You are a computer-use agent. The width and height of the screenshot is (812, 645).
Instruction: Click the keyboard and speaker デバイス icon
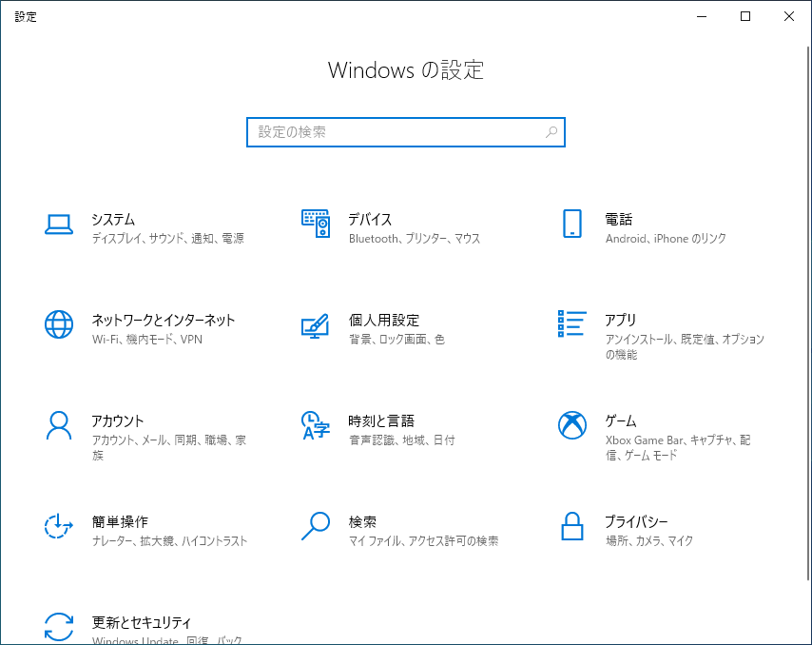tap(316, 224)
